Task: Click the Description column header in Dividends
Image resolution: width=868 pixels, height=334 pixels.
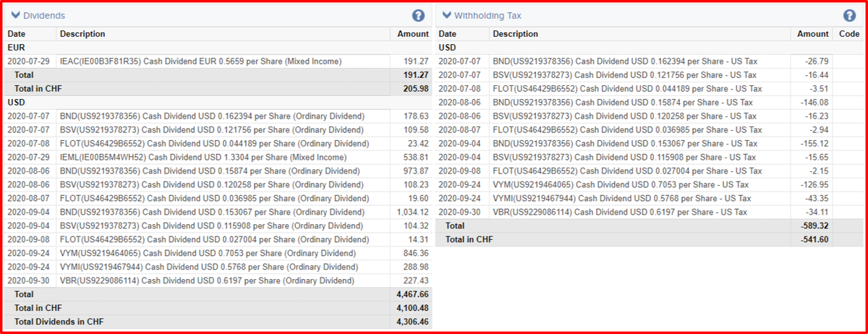Action: tap(82, 34)
